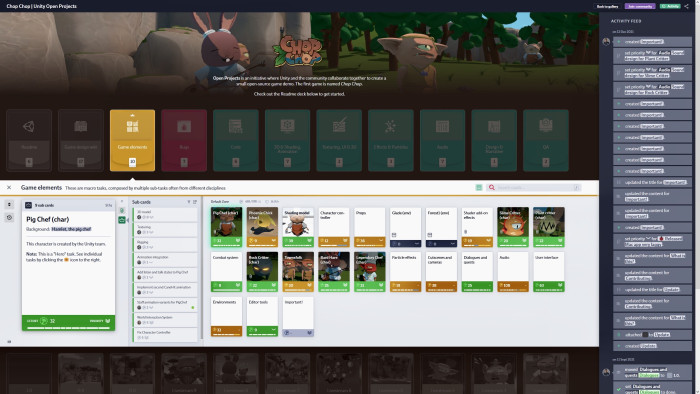The image size is (700, 394).
Task: Open the Props card
Action: (369, 227)
